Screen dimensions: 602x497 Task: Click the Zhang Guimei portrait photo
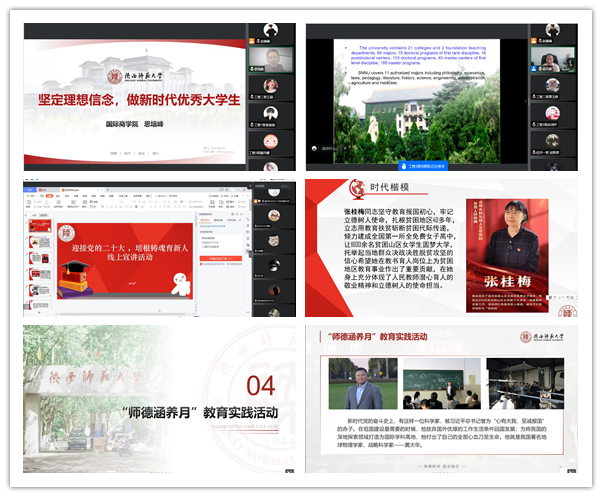point(513,236)
